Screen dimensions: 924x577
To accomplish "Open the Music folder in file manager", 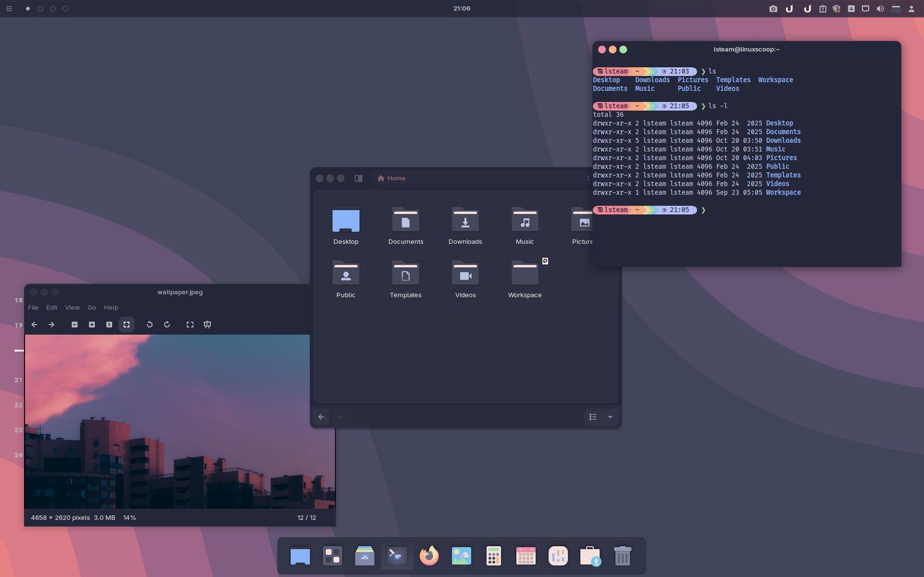I will (525, 226).
